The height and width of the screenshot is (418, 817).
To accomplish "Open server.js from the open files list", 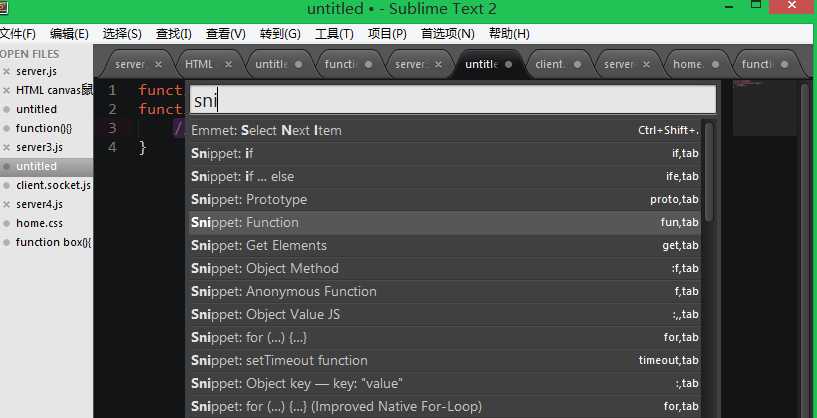I will click(36, 71).
